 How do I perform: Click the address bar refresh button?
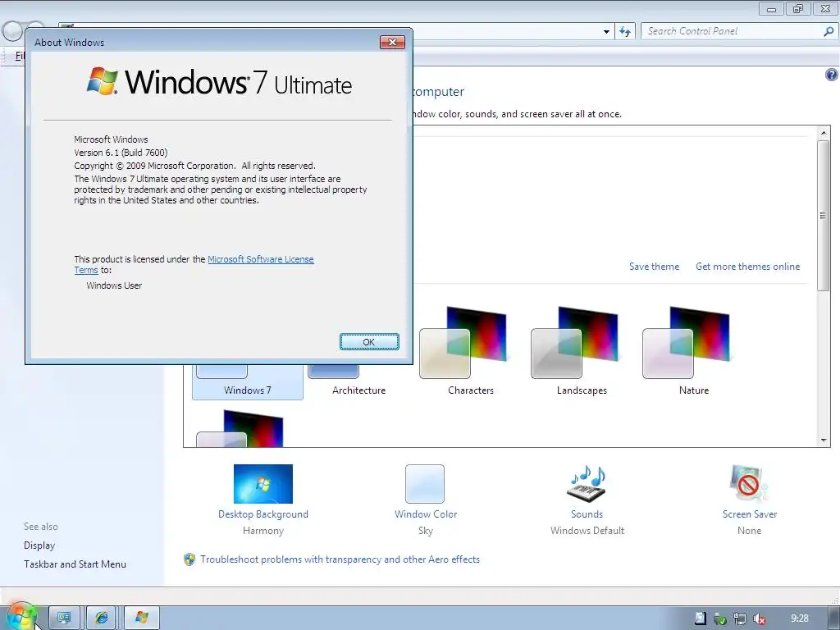point(624,32)
